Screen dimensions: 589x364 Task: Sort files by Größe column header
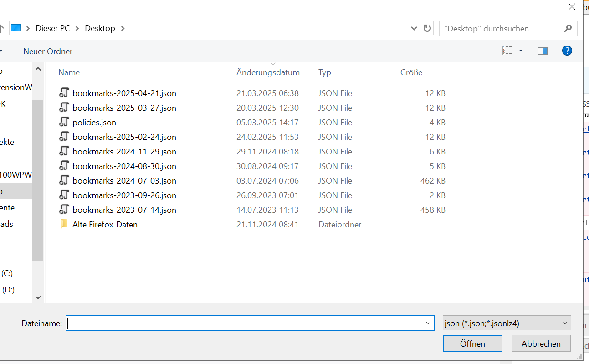point(411,72)
